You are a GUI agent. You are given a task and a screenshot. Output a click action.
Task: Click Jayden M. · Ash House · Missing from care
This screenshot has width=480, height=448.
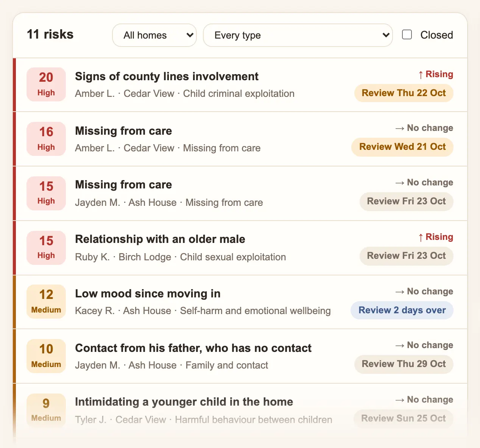click(169, 202)
